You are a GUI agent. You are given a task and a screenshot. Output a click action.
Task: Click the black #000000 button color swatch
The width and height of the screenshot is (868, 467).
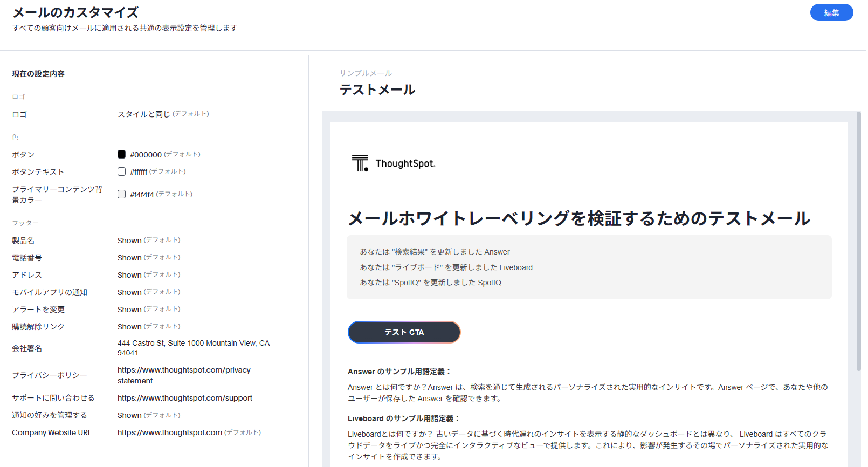click(x=122, y=154)
